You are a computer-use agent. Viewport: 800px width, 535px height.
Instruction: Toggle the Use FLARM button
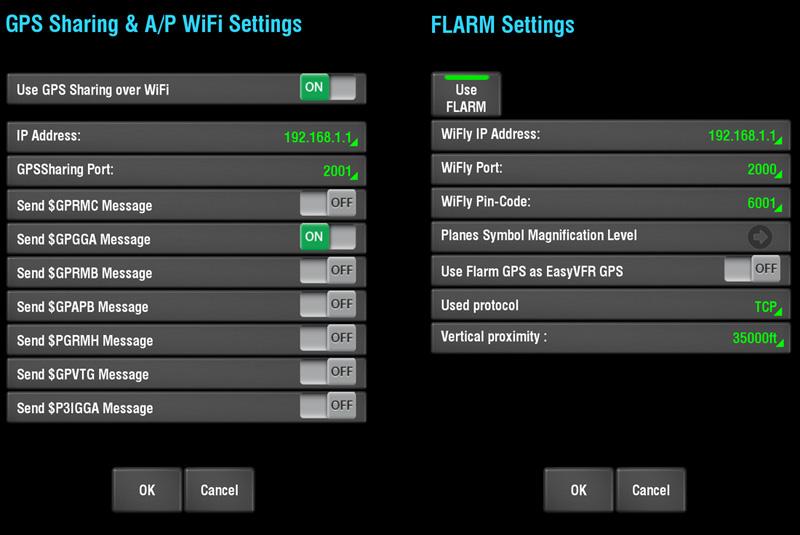coord(466,94)
